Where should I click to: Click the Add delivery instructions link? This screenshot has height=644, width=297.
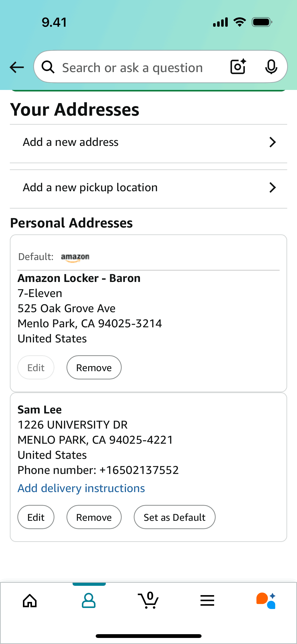(x=81, y=488)
